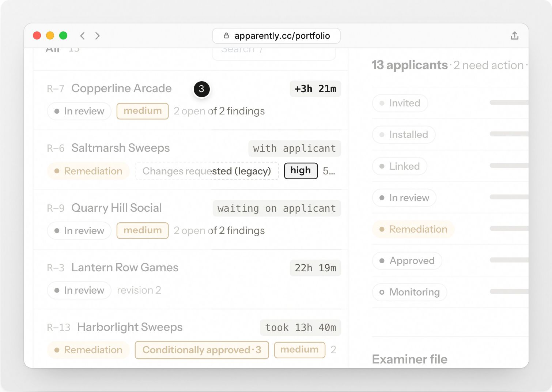Click the 'waiting on applicant' badge
552x392 pixels.
pos(277,208)
